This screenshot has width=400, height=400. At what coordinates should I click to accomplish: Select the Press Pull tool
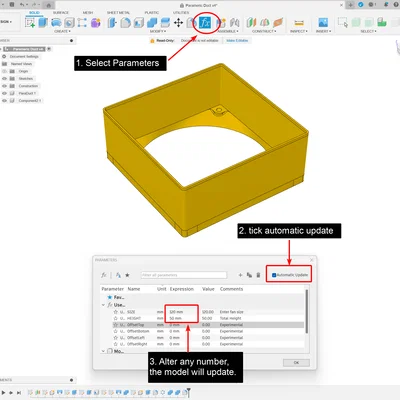click(x=112, y=23)
